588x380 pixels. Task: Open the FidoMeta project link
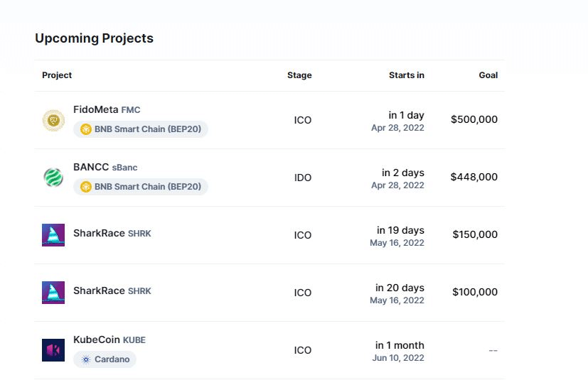(x=107, y=109)
